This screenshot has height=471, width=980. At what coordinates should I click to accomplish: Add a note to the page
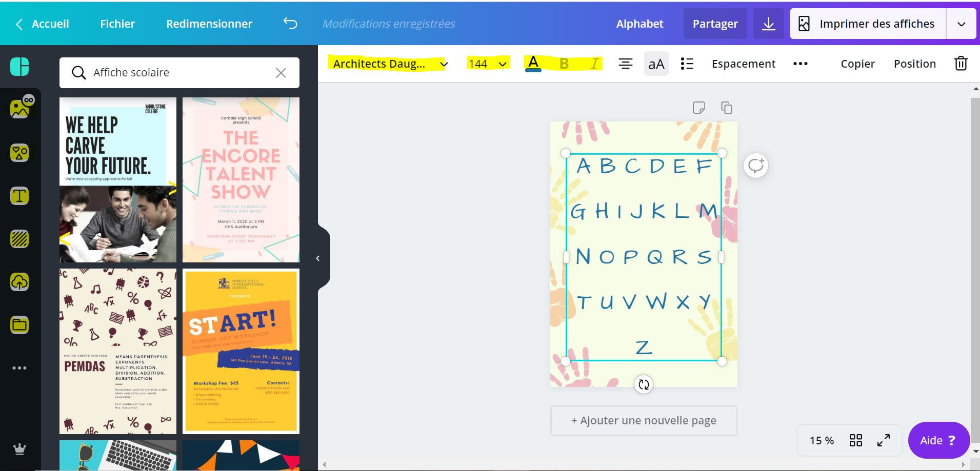coord(698,108)
